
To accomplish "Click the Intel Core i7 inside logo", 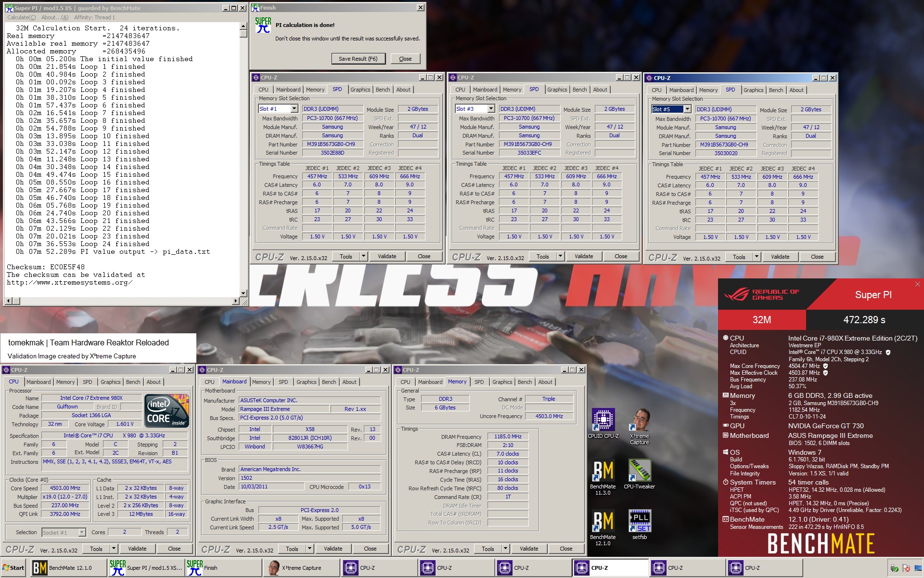I will coord(167,411).
